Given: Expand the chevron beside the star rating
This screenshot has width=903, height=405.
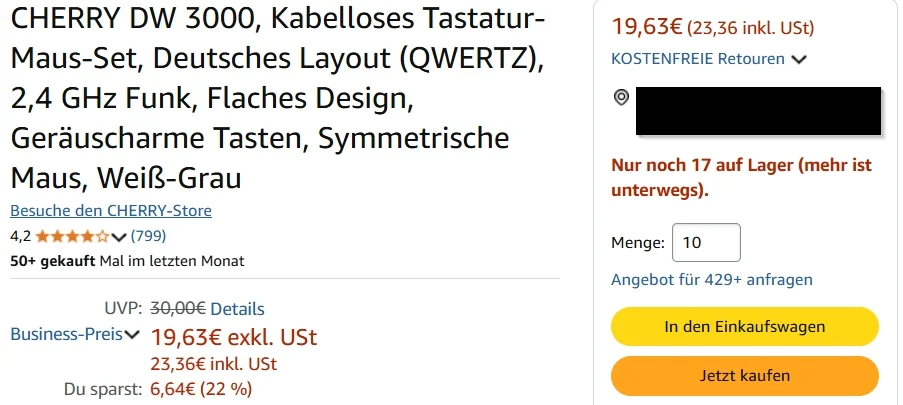Looking at the screenshot, I should click(x=119, y=237).
